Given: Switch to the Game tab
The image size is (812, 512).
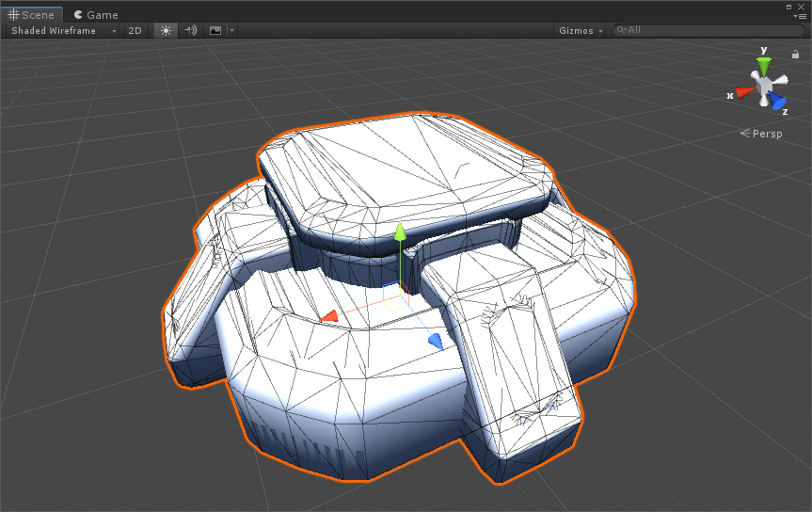Looking at the screenshot, I should pos(96,15).
